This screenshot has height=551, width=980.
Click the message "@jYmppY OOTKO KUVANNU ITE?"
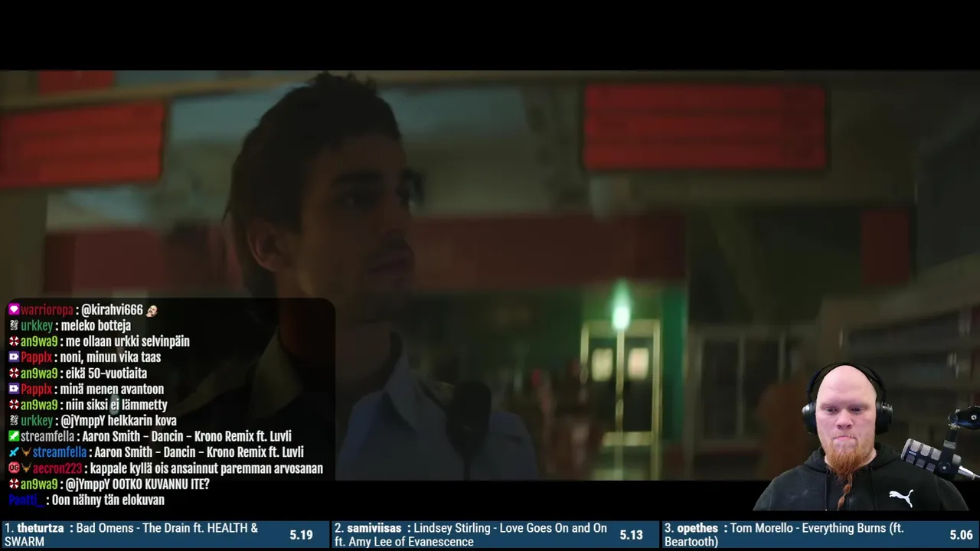[x=138, y=484]
